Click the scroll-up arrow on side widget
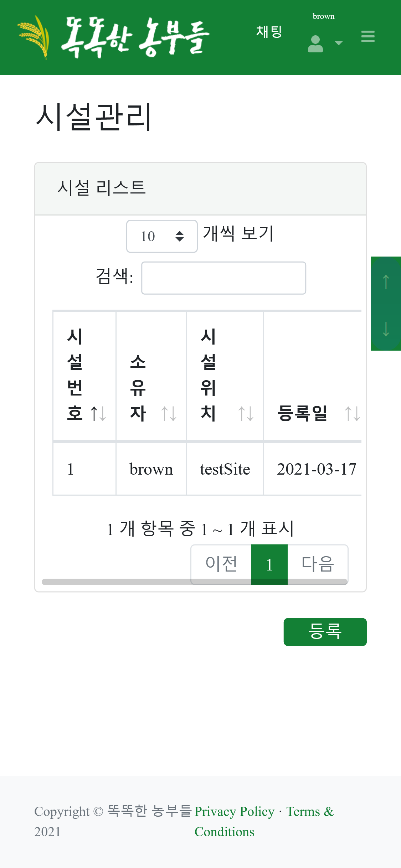This screenshot has height=868, width=401. pos(386,282)
